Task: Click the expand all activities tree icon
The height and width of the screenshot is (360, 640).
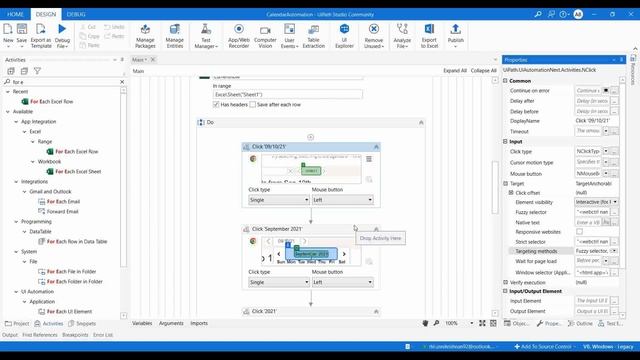Action: coord(11,71)
